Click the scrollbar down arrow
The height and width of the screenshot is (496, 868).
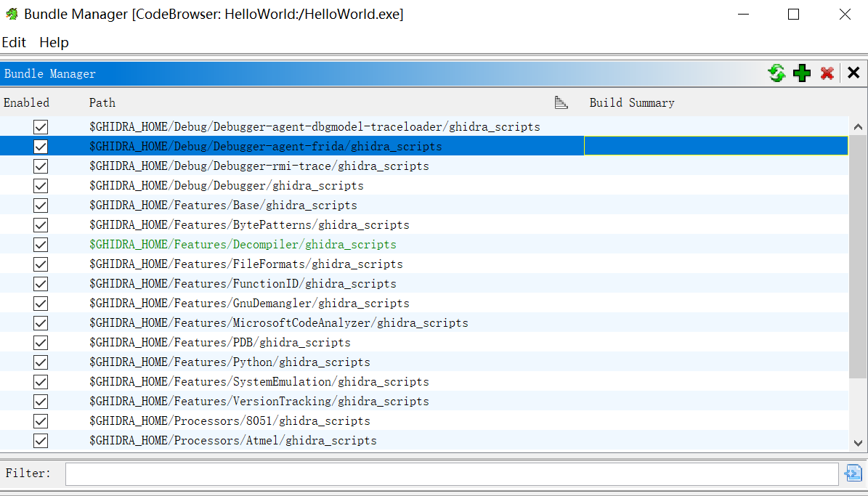(858, 443)
